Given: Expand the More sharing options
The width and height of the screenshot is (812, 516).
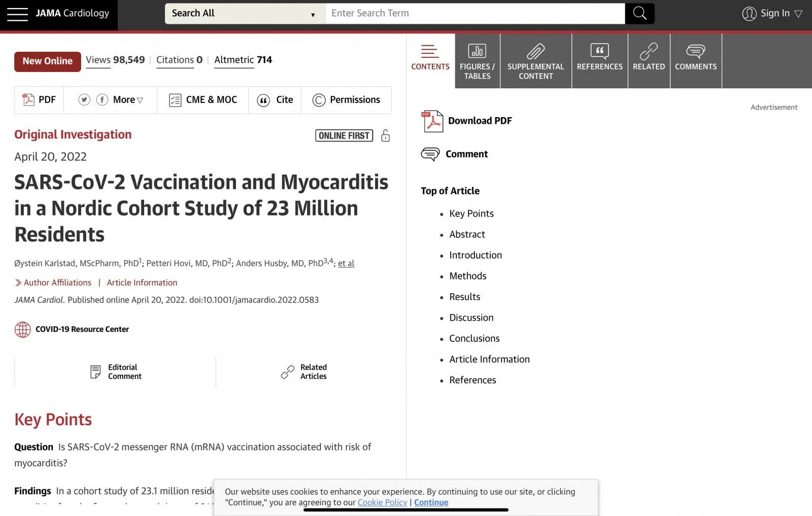Looking at the screenshot, I should coord(128,100).
